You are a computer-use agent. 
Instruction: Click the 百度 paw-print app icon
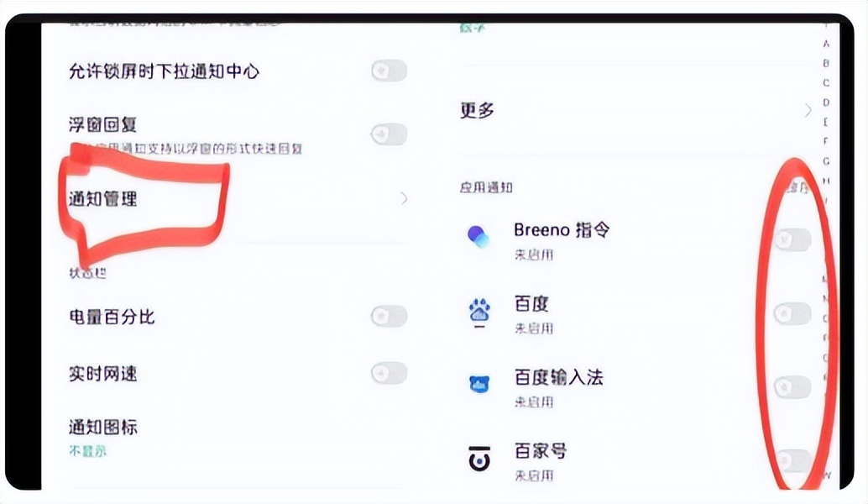pyautogui.click(x=479, y=312)
